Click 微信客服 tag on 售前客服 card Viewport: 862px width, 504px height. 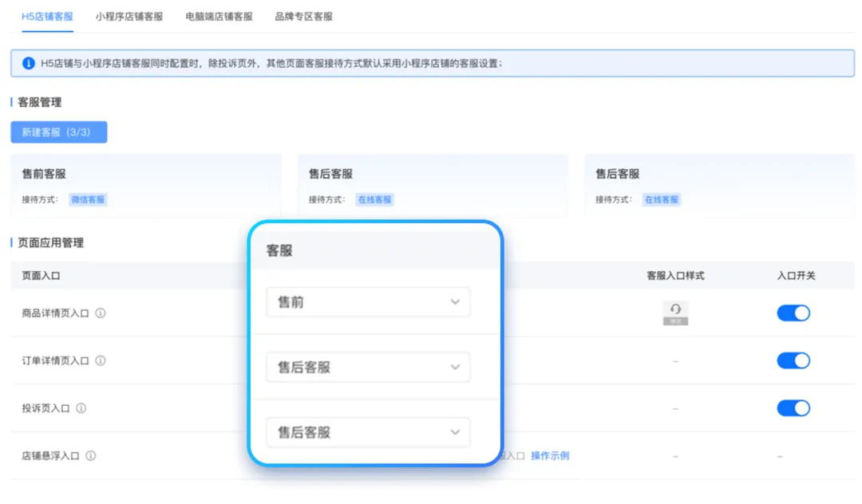pos(88,199)
